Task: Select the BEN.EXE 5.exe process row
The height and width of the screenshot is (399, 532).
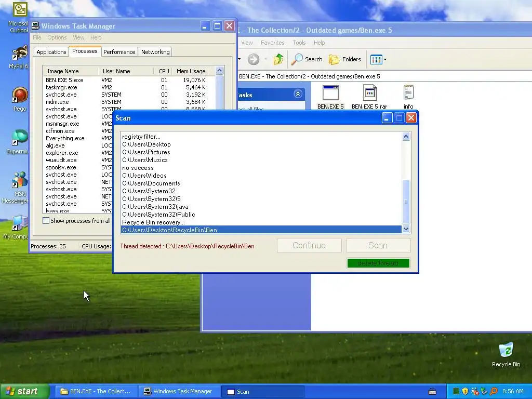Action: pyautogui.click(x=129, y=80)
